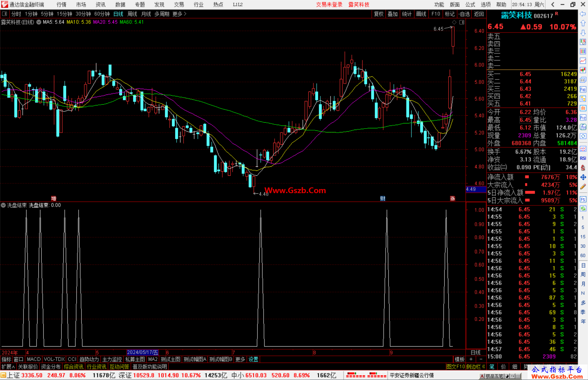Select the pencil drawing tool icon
Viewport: 588px width, 380px height.
583,187
